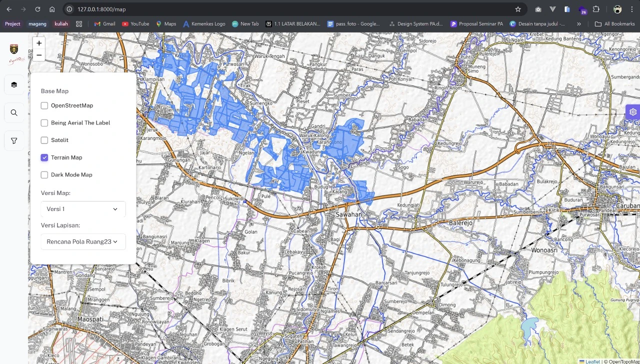Zoom in the map with plus button
This screenshot has width=640, height=364.
click(39, 43)
